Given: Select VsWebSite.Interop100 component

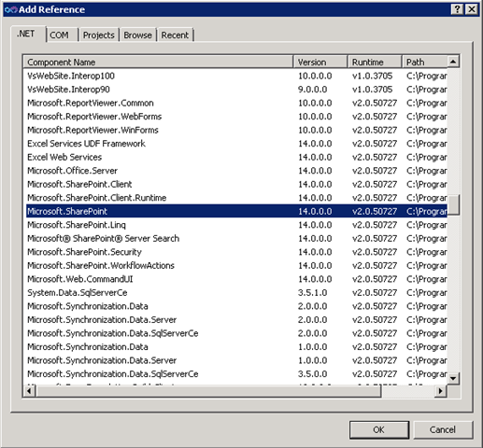Looking at the screenshot, I should click(x=236, y=76).
